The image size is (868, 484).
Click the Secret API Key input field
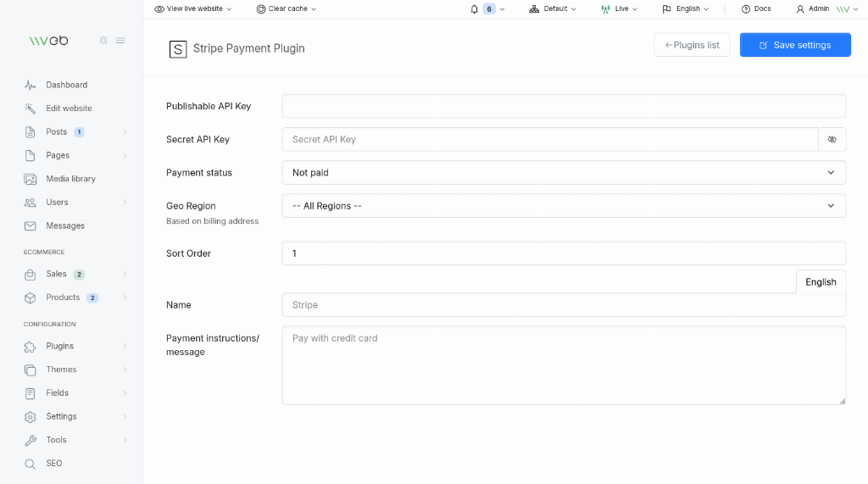(549, 140)
